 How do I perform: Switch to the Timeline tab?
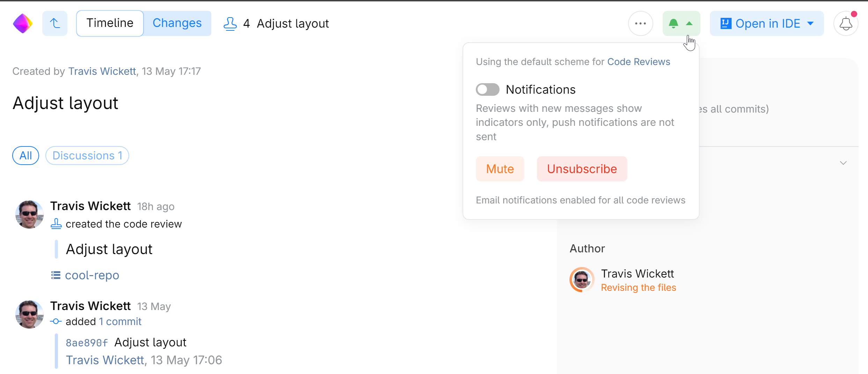coord(109,23)
